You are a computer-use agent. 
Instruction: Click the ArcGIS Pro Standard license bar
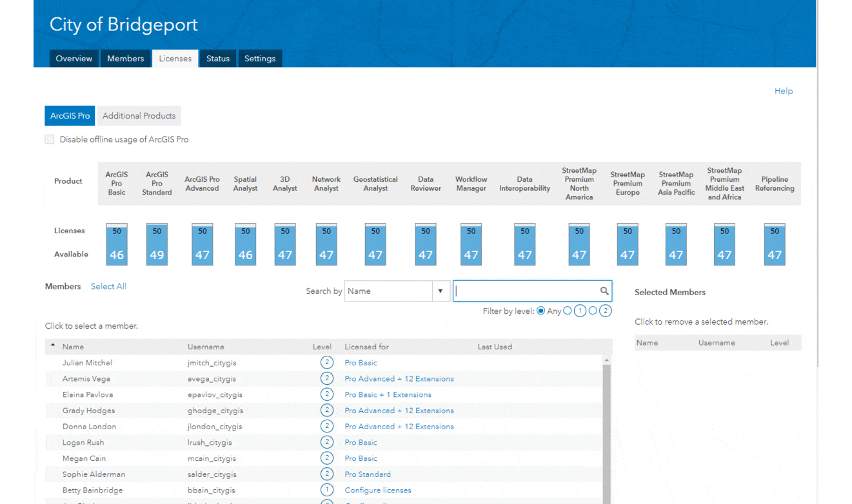point(157,244)
